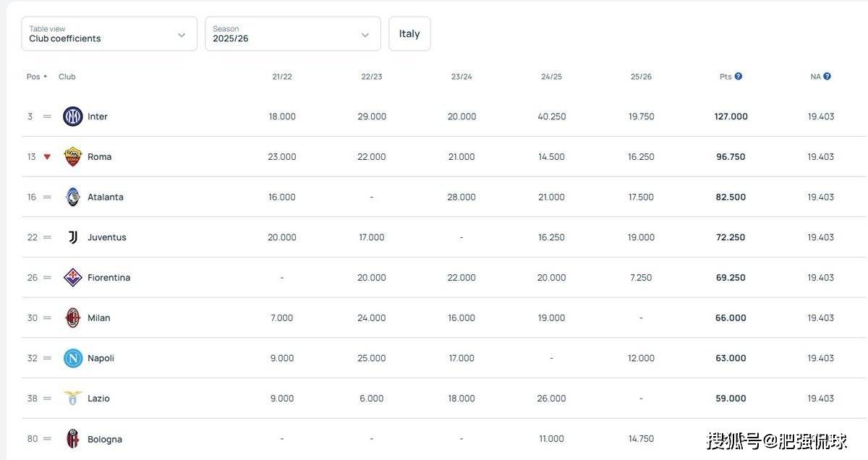Click the Club column header
Screen dimensions: 868x460
(67, 77)
